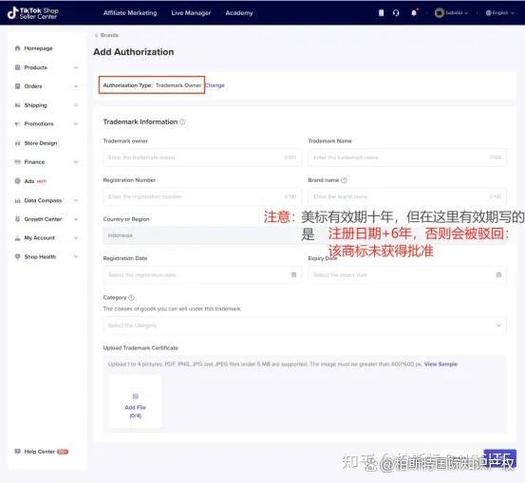Click the Registration Date input field
Viewport: 525px width, 483px height.
202,275
